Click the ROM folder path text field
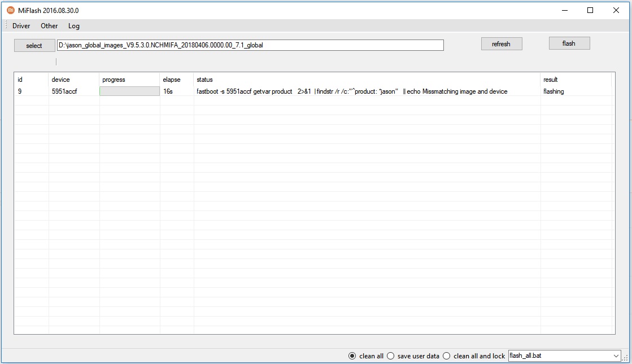 point(250,45)
